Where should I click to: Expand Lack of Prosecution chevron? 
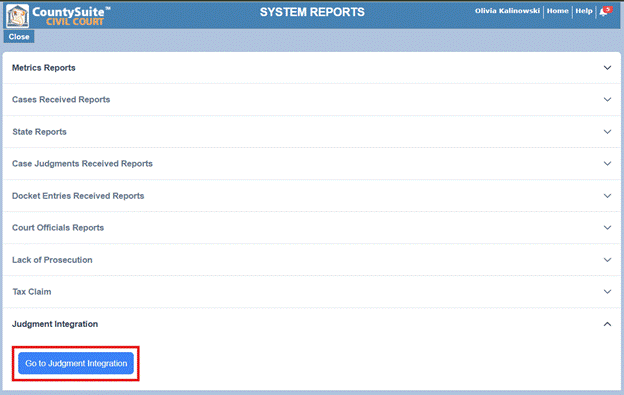tap(607, 260)
